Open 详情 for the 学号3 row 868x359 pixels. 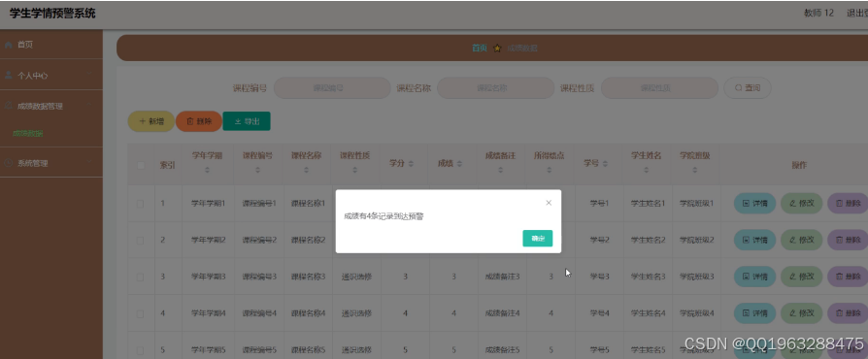754,277
